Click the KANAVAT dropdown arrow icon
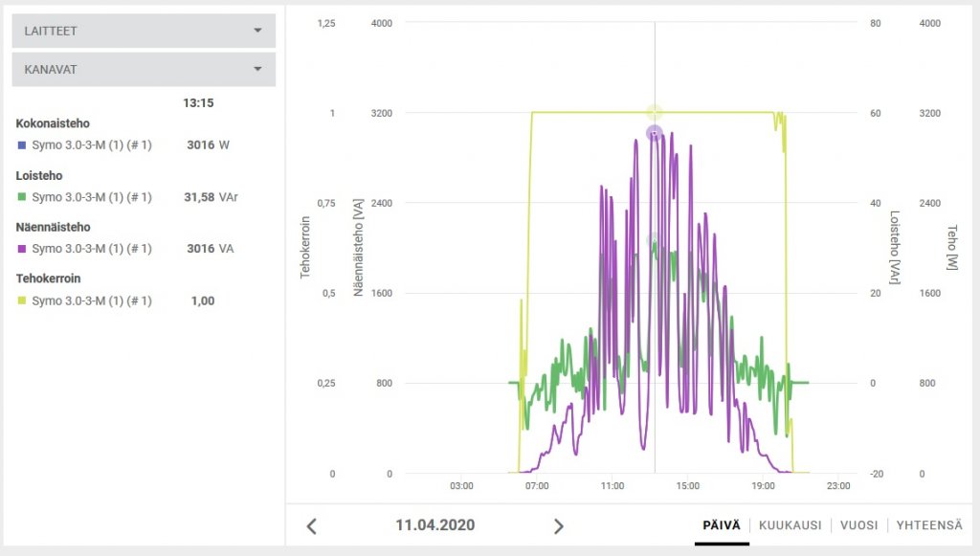 pyautogui.click(x=257, y=69)
